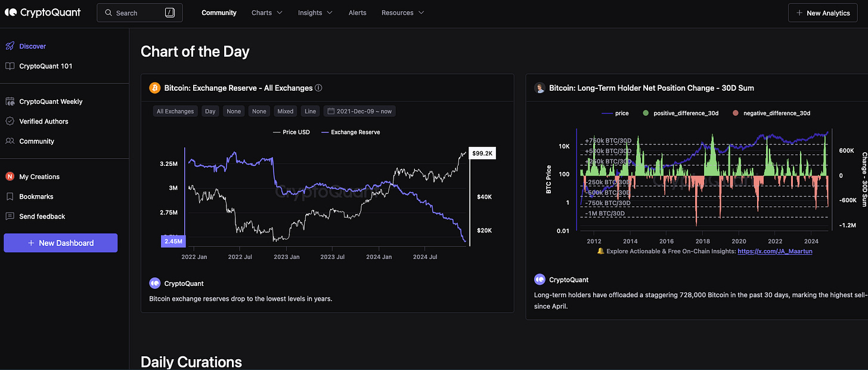Open the second None filter selector

[x=259, y=111]
